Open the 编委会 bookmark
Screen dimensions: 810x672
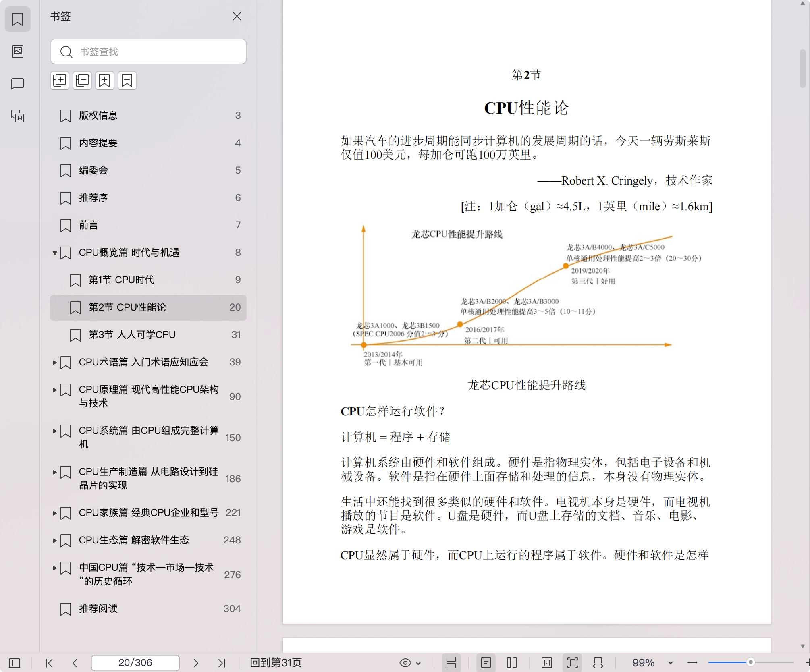[x=148, y=170]
